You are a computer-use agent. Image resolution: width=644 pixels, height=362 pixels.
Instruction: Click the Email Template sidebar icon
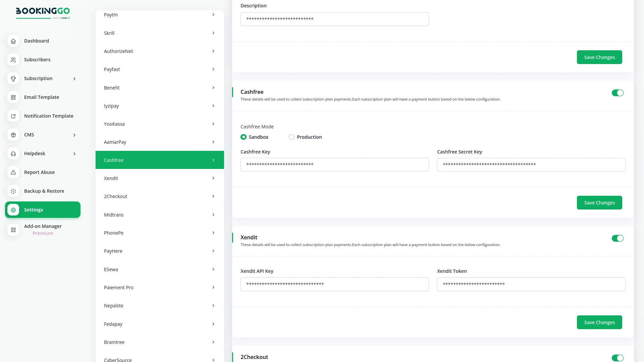[x=13, y=97]
